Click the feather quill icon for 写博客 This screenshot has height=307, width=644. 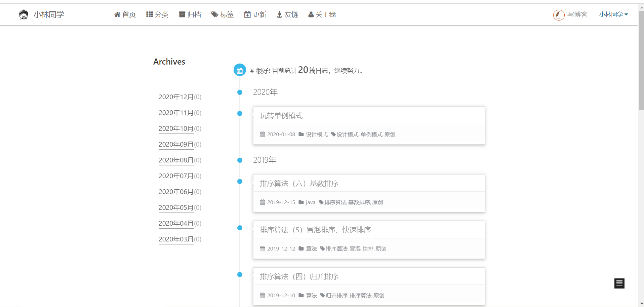click(x=559, y=15)
